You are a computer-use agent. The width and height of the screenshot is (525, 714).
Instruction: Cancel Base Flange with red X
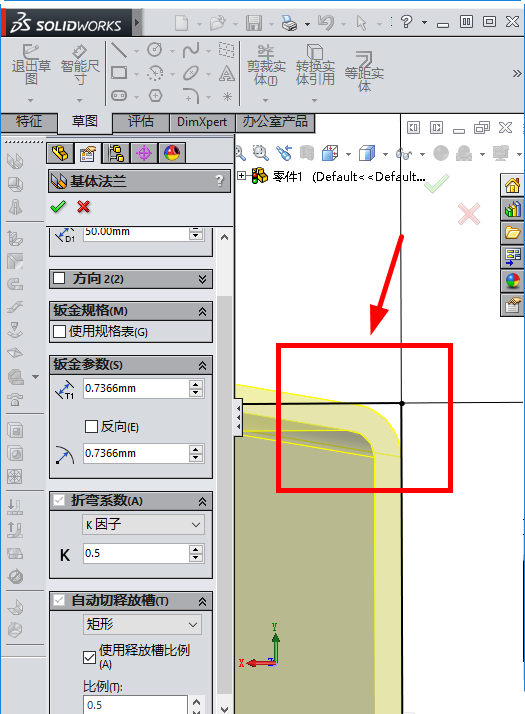(x=83, y=207)
